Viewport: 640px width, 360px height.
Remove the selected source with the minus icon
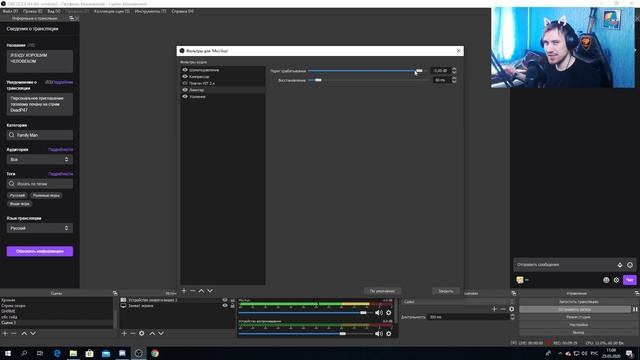(x=133, y=333)
